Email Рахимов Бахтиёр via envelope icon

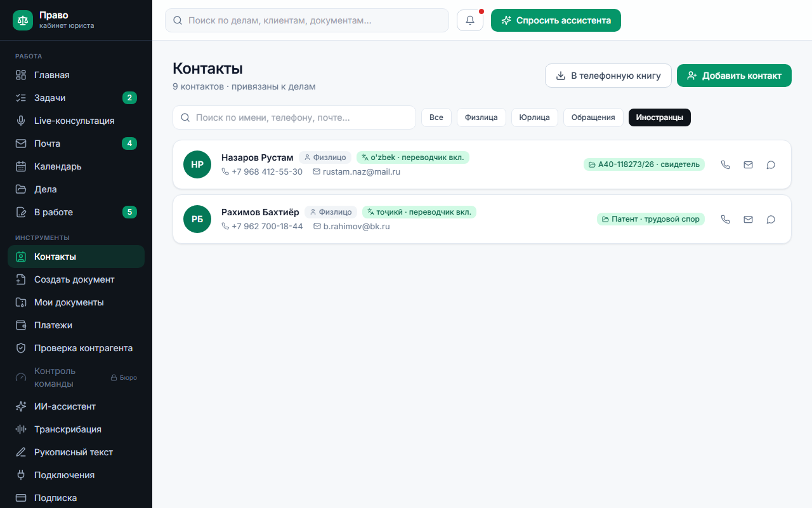tap(748, 219)
